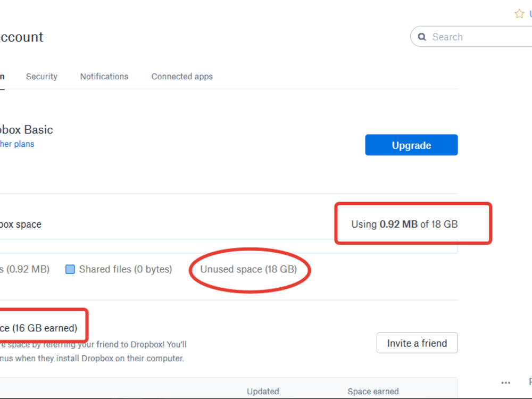Open the Notifications tab
Image resolution: width=532 pixels, height=399 pixels.
tap(104, 76)
